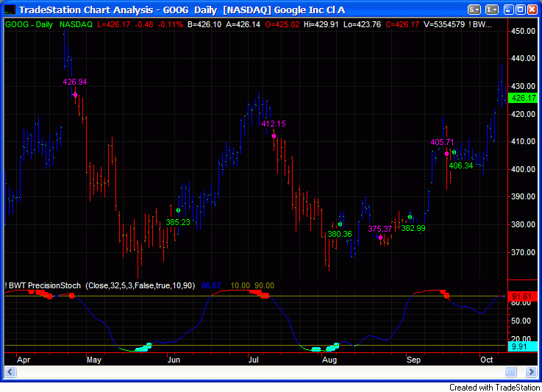Viewport: 542px width, 392px height.
Task: Click the 50.00 stochastic axis label
Action: tap(521, 321)
